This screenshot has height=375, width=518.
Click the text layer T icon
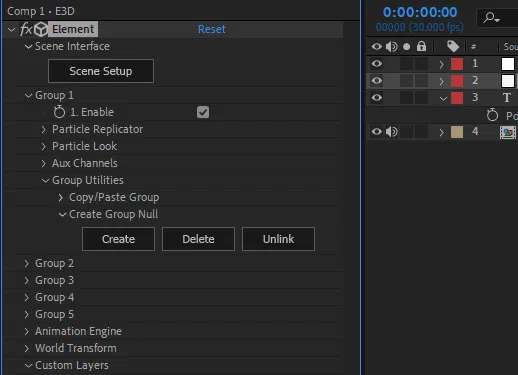click(x=507, y=98)
